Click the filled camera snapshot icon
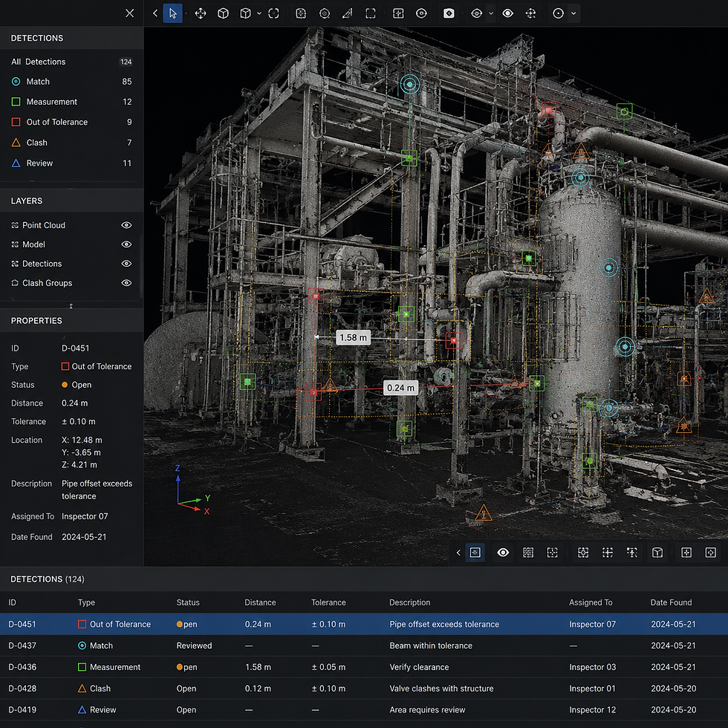This screenshot has width=728, height=728. point(449,13)
